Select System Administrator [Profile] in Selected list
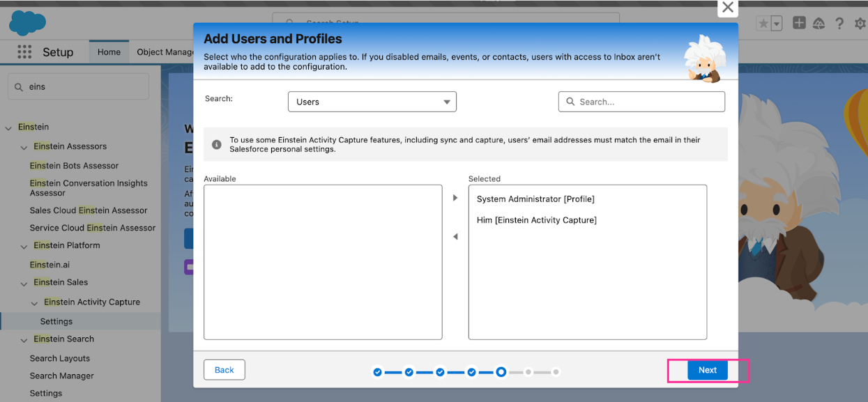Screen dimensions: 868x402 tap(535, 199)
